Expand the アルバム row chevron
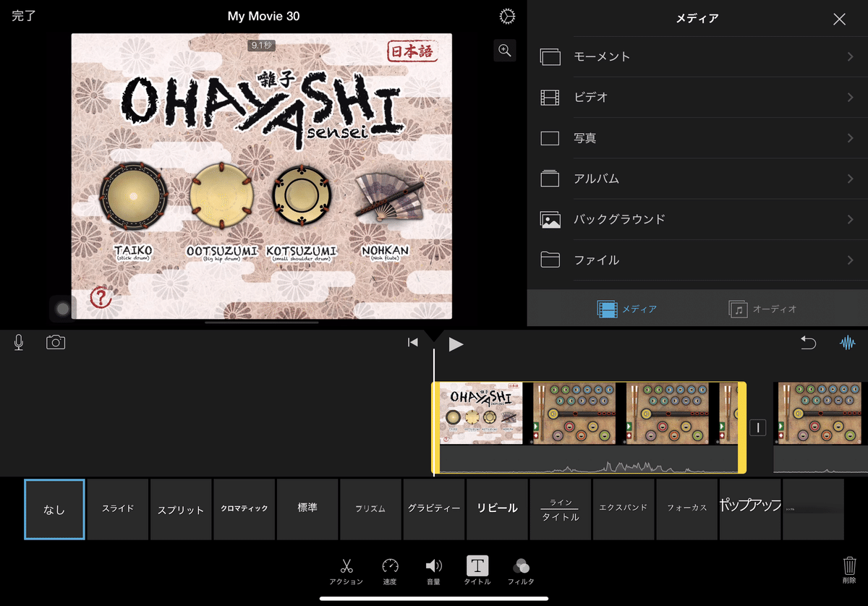 pyautogui.click(x=851, y=179)
